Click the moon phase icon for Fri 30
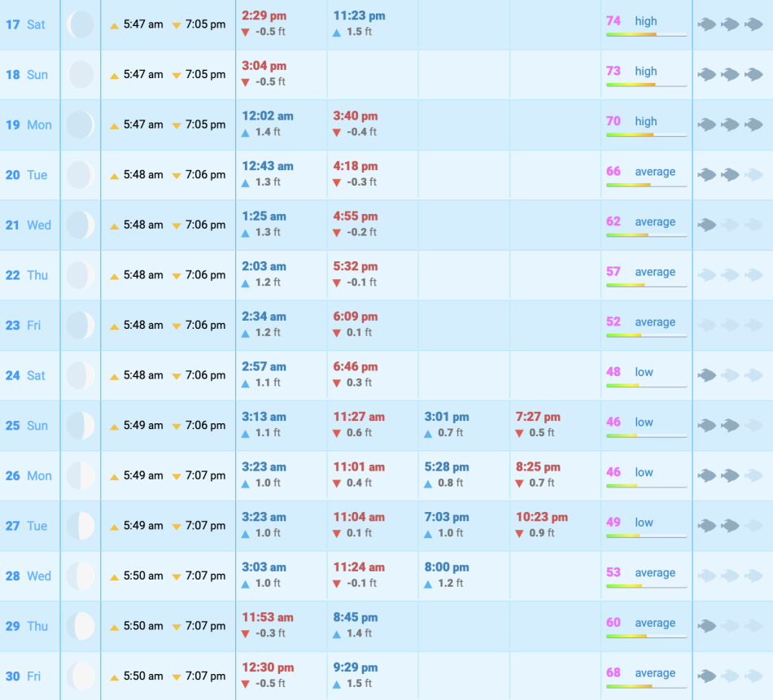773x700 pixels. click(x=81, y=676)
